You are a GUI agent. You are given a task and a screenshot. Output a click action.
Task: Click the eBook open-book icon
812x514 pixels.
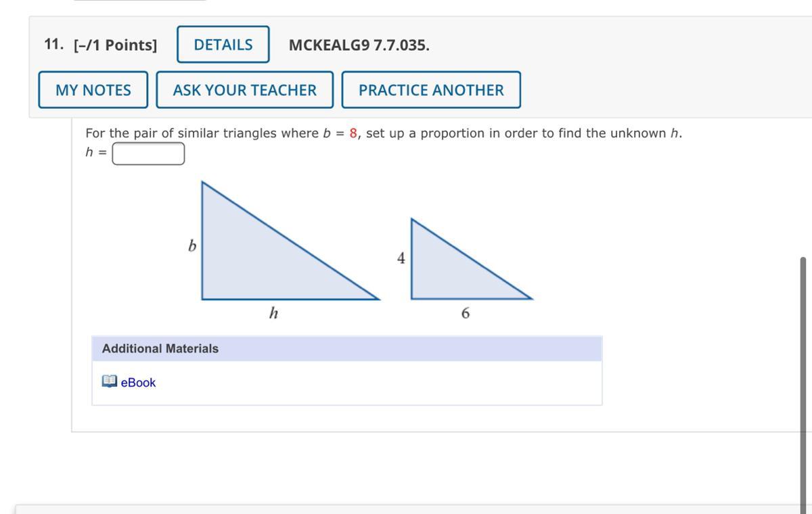tap(109, 382)
